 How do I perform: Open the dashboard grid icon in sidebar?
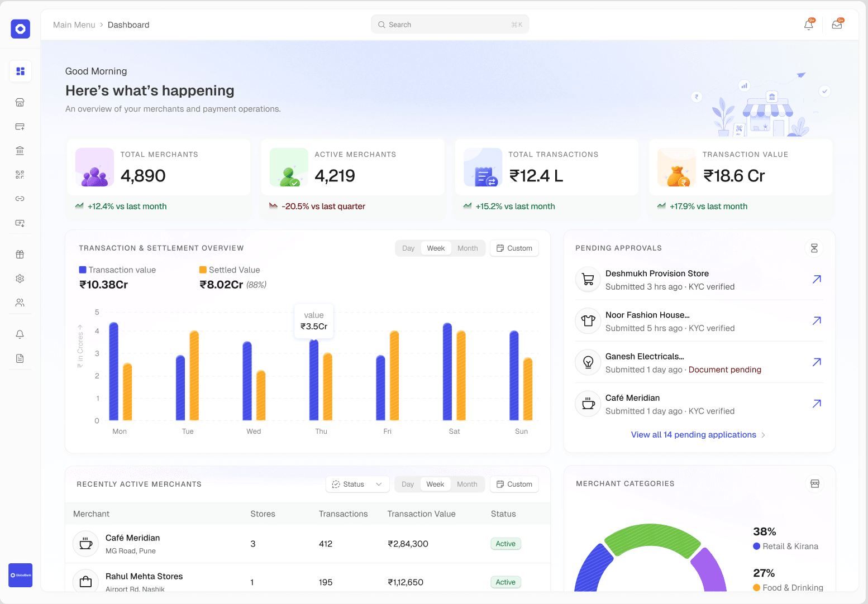[21, 71]
